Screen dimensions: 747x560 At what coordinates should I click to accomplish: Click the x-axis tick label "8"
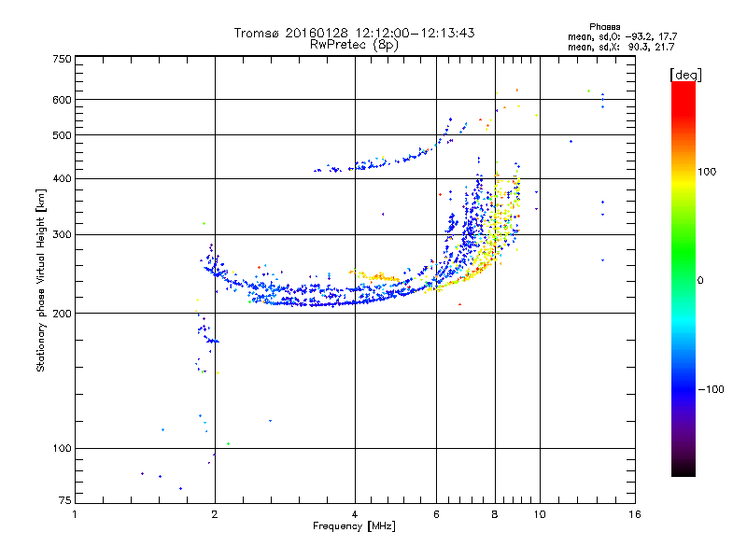click(495, 514)
